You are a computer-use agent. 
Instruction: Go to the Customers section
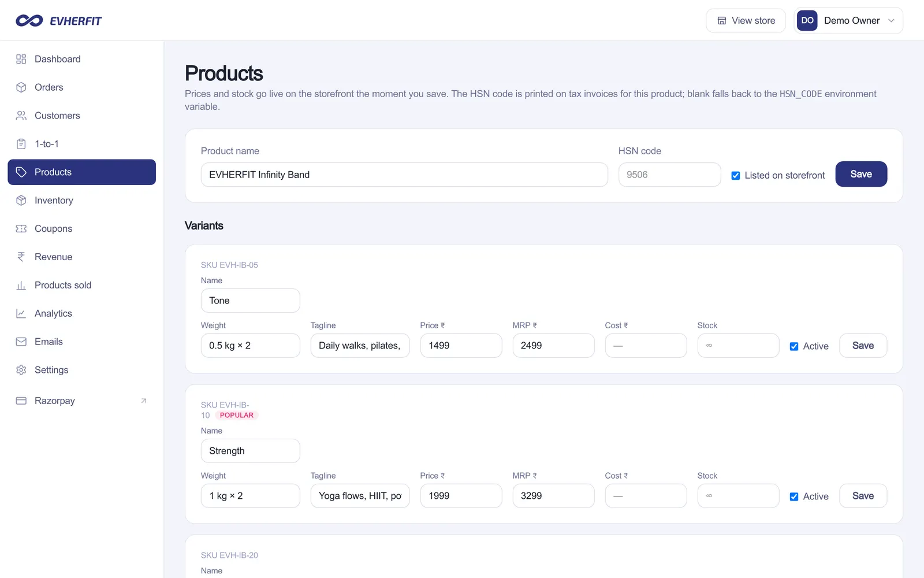[x=81, y=116]
